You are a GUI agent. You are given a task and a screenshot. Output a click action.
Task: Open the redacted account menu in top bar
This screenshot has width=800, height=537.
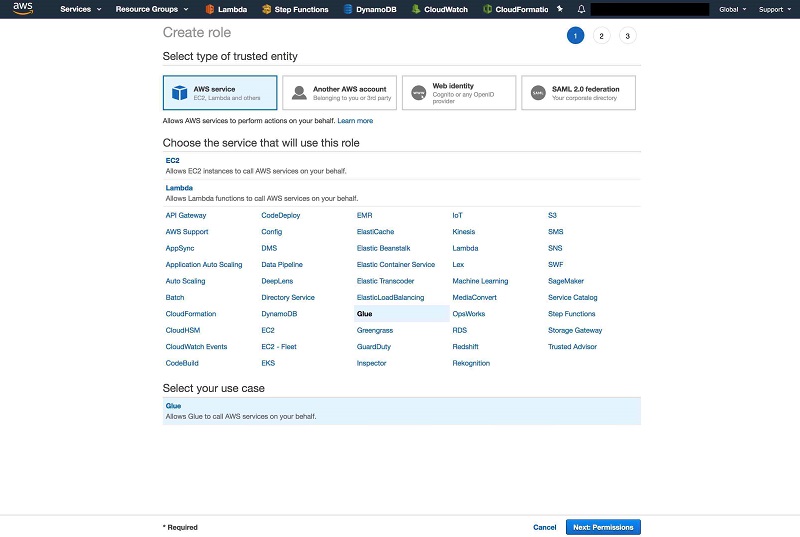click(649, 9)
